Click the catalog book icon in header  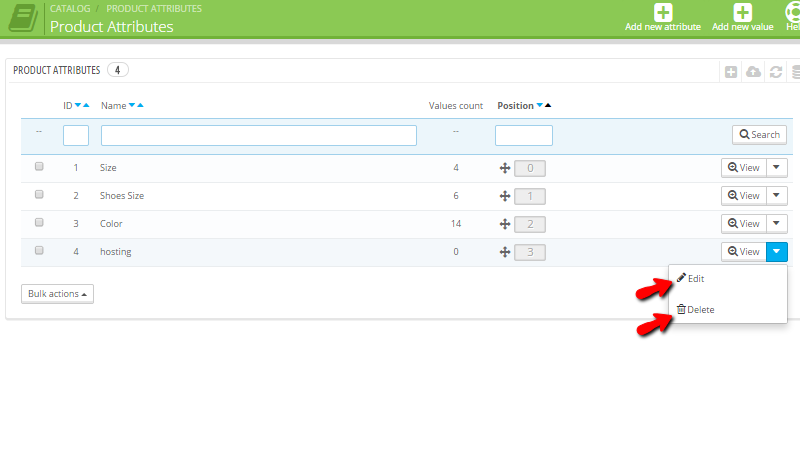(23, 18)
